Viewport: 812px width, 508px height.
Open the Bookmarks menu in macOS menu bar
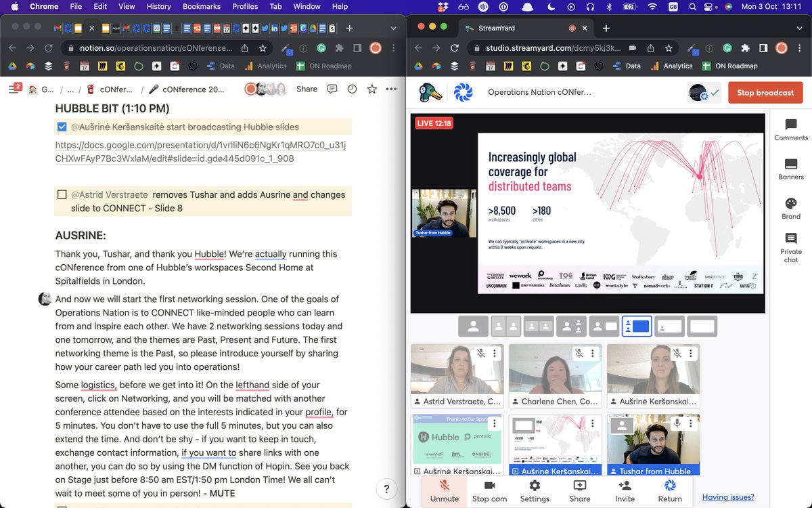tap(201, 6)
